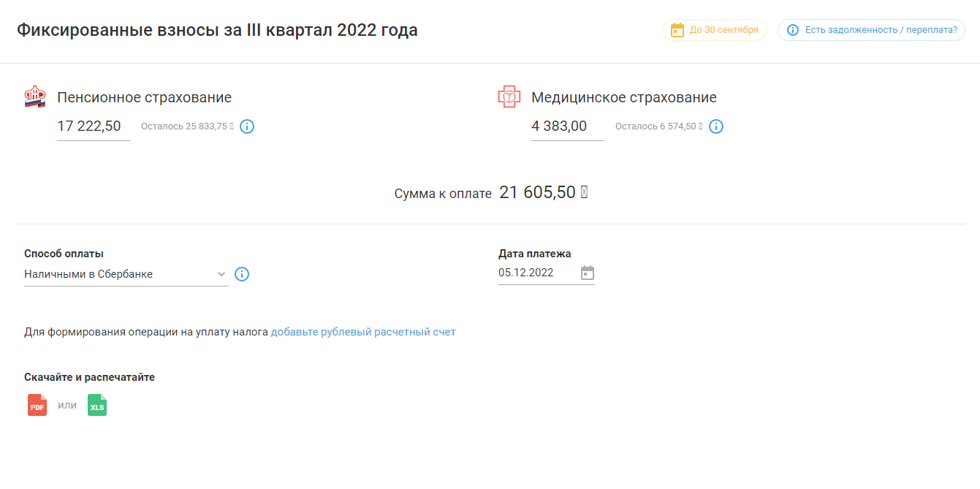Click the Pension Fund logo icon
Viewport: 980px width, 489px height.
35,97
